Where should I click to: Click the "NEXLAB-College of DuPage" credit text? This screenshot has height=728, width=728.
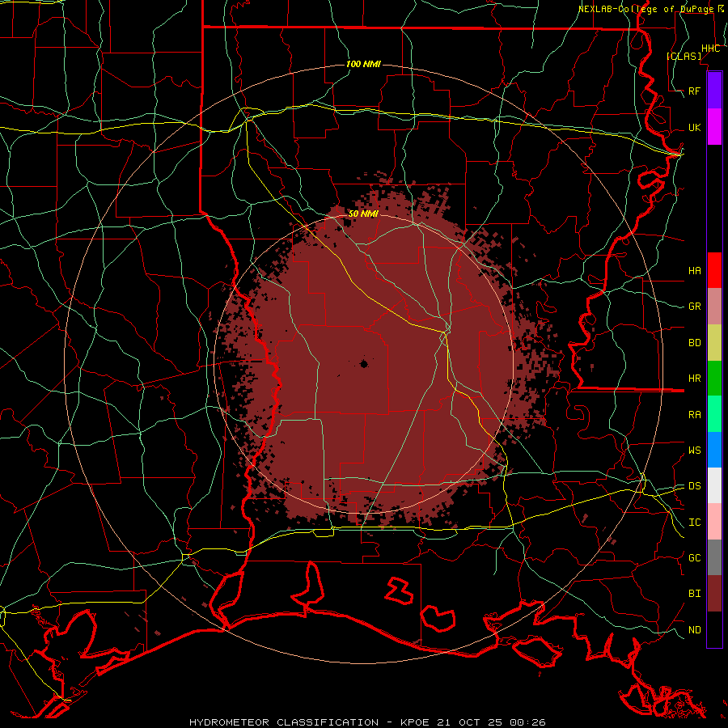tap(645, 9)
